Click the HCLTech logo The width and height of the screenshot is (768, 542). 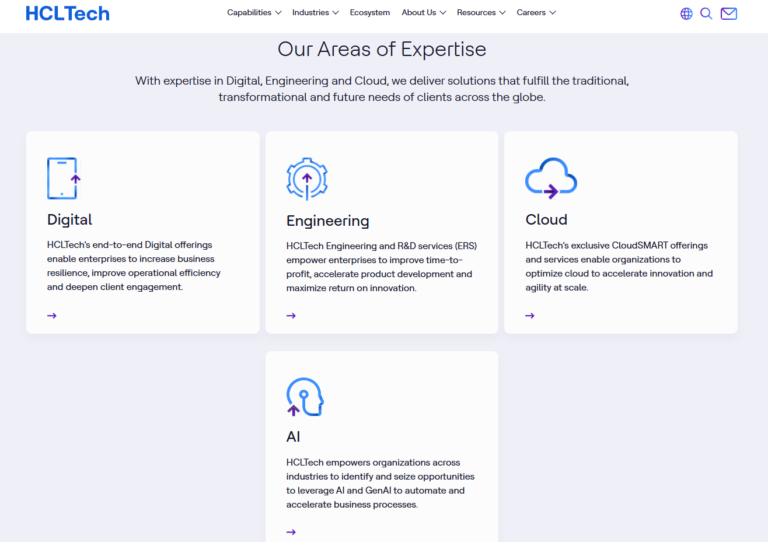pos(68,13)
